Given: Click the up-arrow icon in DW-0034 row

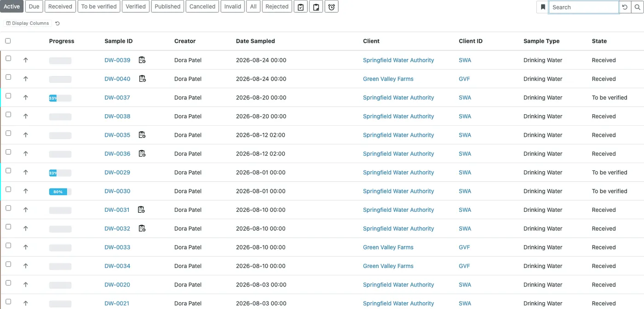Looking at the screenshot, I should tap(26, 266).
